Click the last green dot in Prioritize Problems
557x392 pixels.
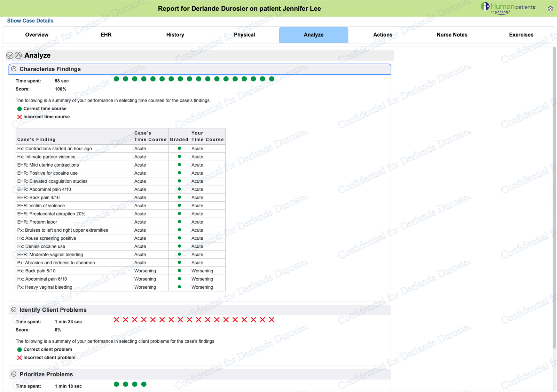tap(144, 384)
